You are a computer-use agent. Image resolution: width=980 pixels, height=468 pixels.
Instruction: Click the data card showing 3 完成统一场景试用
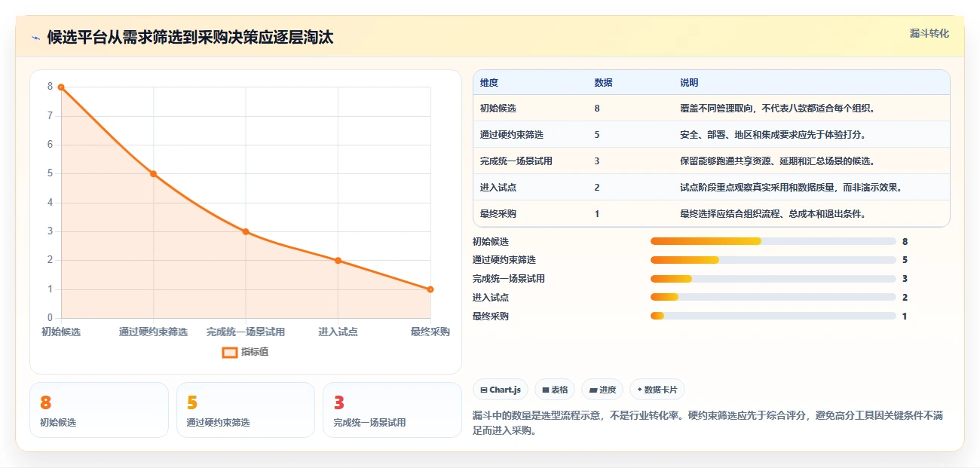coord(392,410)
